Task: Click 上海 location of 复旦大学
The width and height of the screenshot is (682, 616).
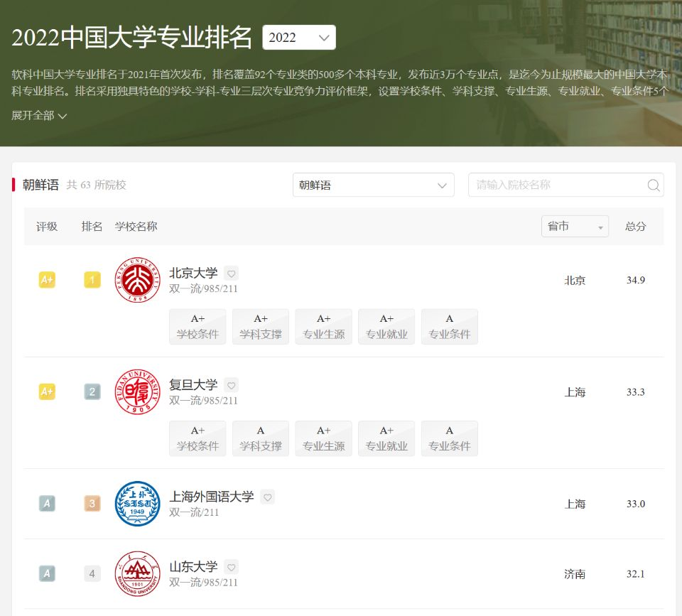Action: 575,392
